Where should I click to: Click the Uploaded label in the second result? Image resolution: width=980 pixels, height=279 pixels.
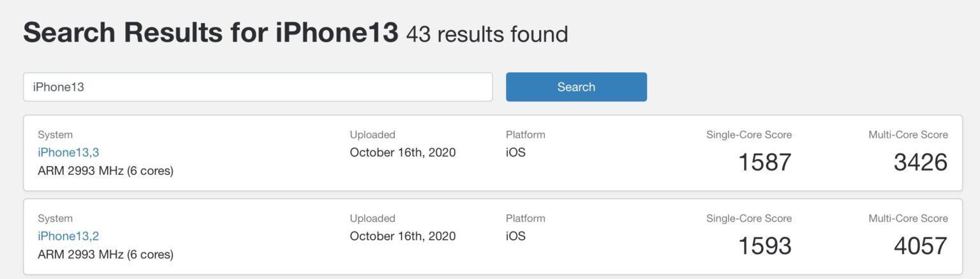click(x=373, y=218)
